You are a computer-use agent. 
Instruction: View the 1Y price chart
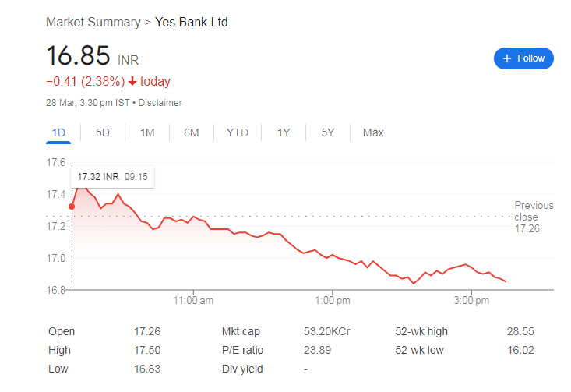(x=284, y=132)
